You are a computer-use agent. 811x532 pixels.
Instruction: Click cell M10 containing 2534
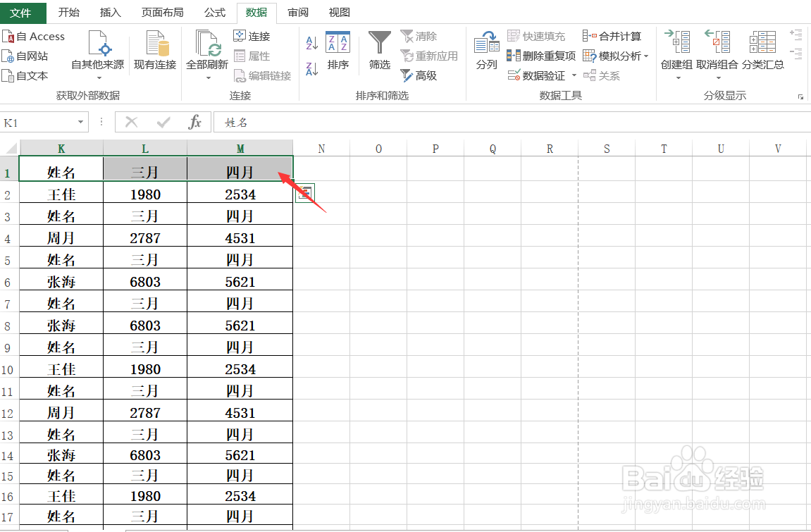coord(240,369)
